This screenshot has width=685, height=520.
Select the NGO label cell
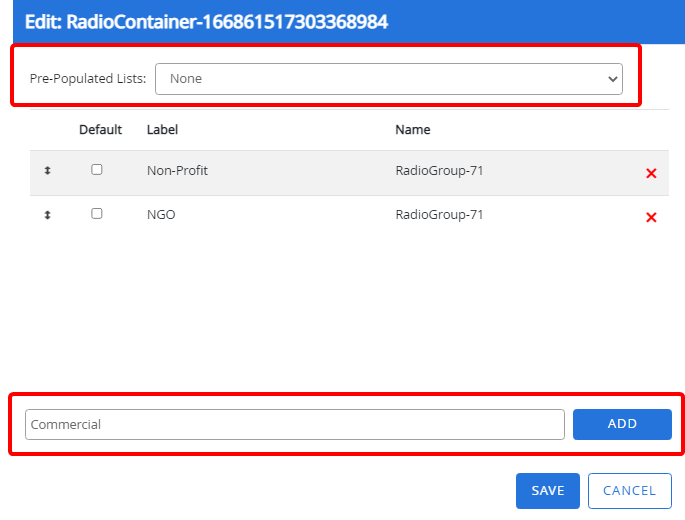(161, 215)
